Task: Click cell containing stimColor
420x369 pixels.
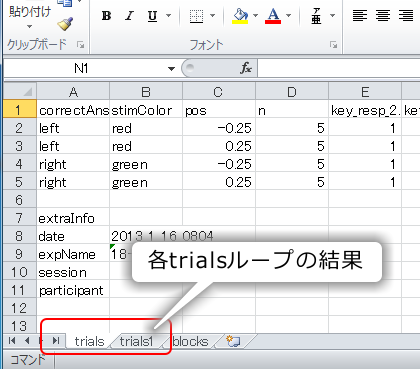Action: pyautogui.click(x=146, y=110)
